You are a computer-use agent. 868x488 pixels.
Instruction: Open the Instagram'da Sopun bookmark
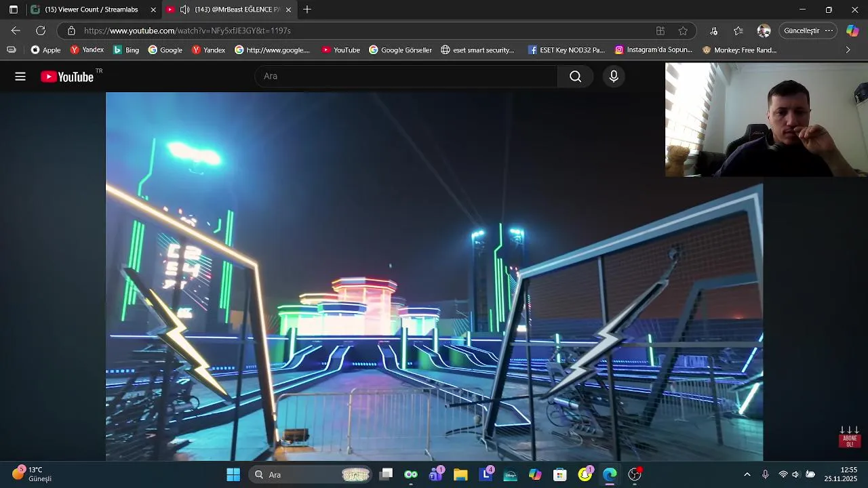point(654,49)
